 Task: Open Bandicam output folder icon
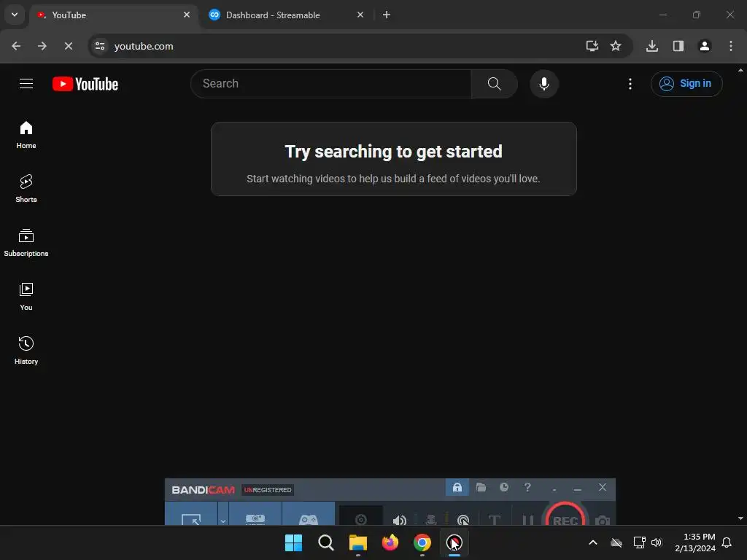point(481,487)
